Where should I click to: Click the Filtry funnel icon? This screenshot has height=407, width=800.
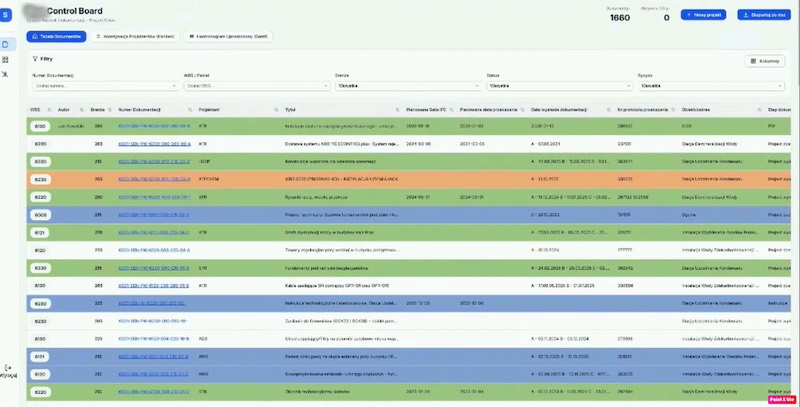[x=35, y=60]
